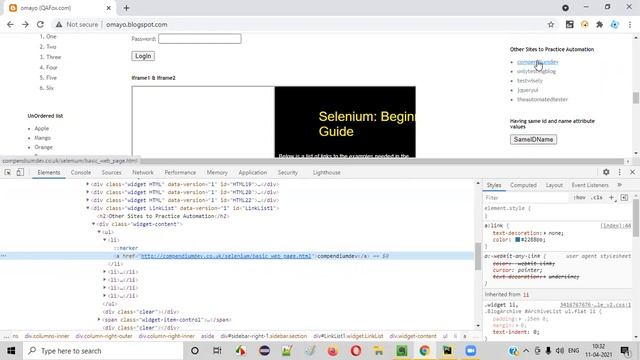This screenshot has width=640, height=360.
Task: Expand the div with id HTML19
Action: point(87,184)
